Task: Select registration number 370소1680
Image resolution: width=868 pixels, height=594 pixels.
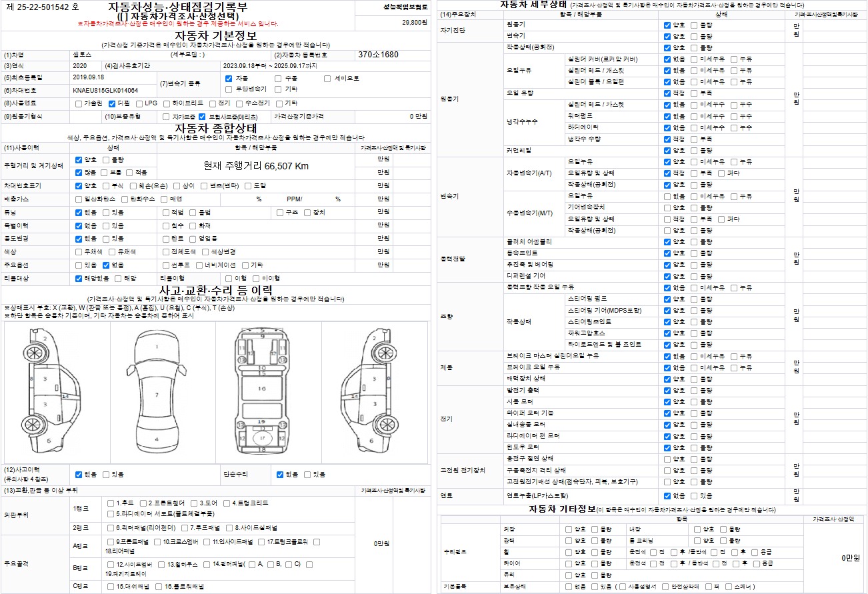Action: point(378,54)
